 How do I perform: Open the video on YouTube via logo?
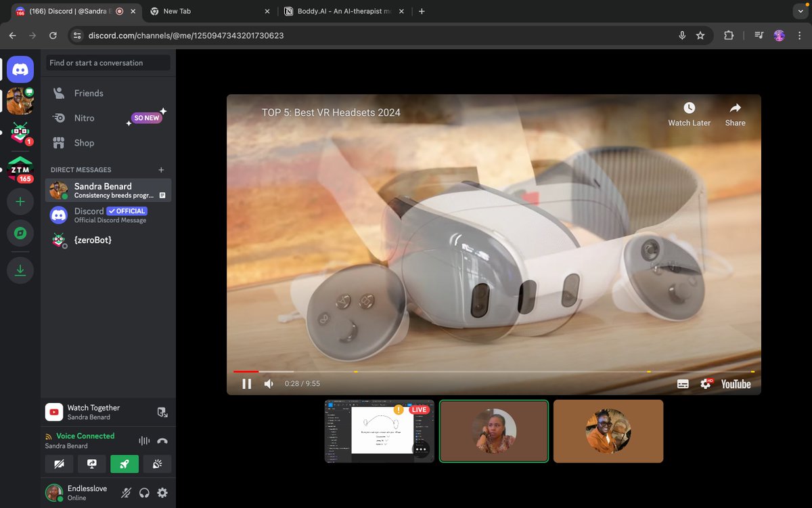736,384
